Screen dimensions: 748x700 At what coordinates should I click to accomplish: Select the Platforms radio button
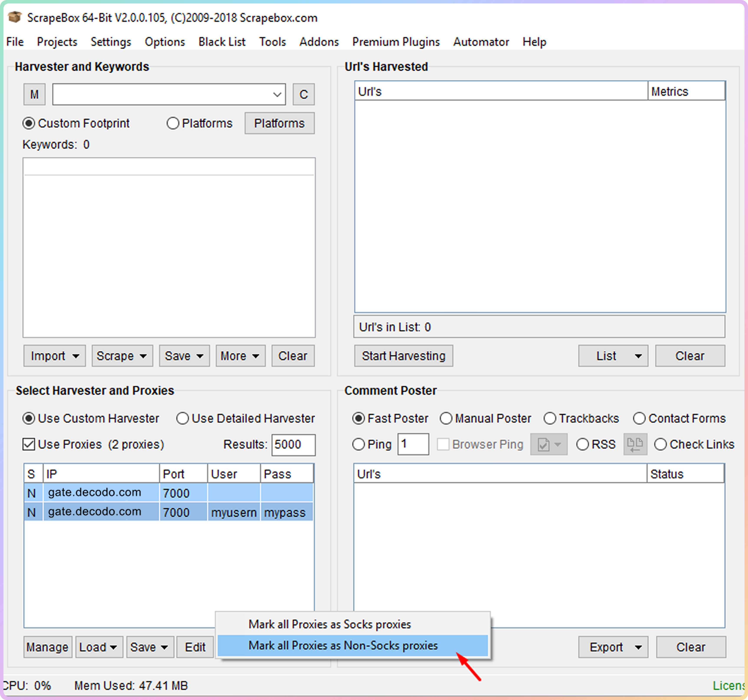click(173, 123)
